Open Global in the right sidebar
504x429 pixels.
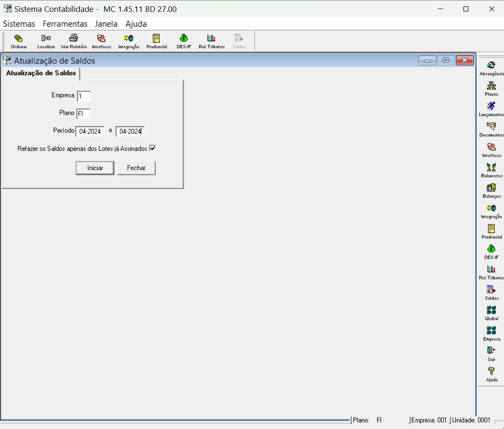click(x=491, y=313)
